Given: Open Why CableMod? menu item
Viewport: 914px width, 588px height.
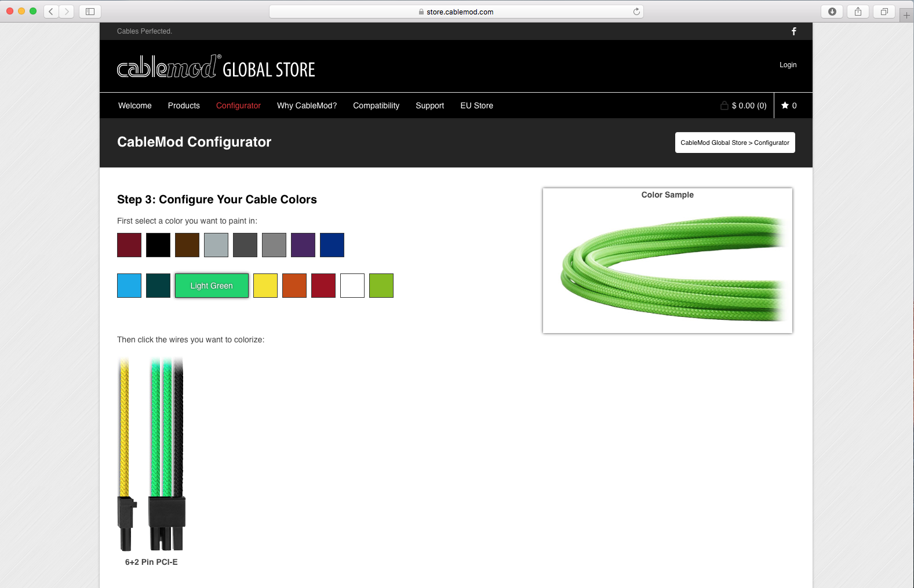Looking at the screenshot, I should [x=307, y=105].
